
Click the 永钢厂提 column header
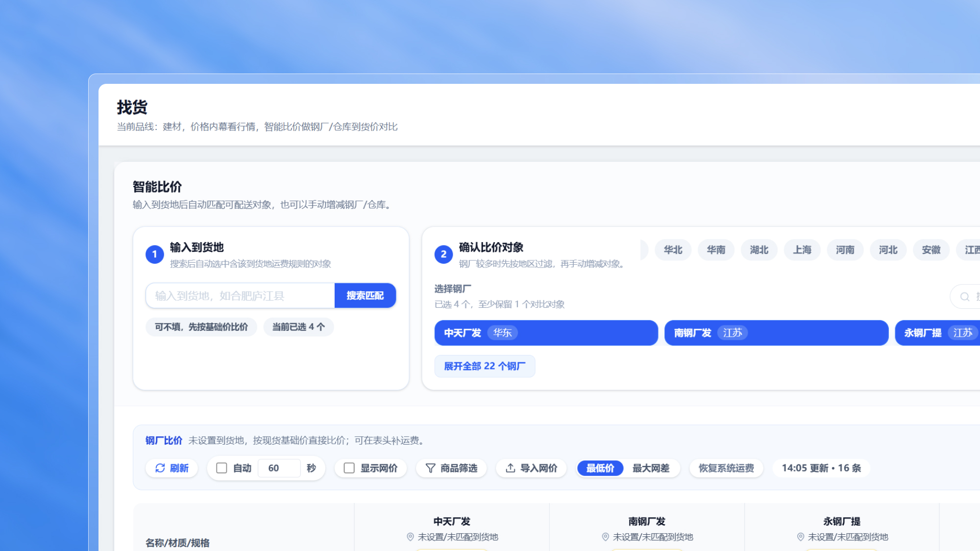pyautogui.click(x=842, y=522)
